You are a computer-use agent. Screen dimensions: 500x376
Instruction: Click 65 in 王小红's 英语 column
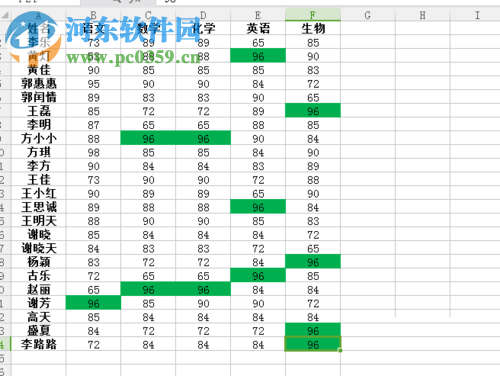coord(258,193)
